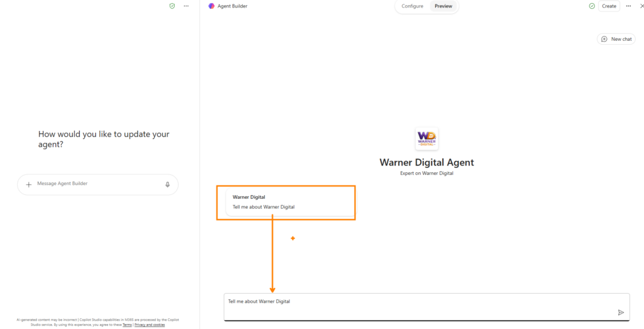Switch to the Preview tab
The height and width of the screenshot is (329, 644).
pos(443,6)
